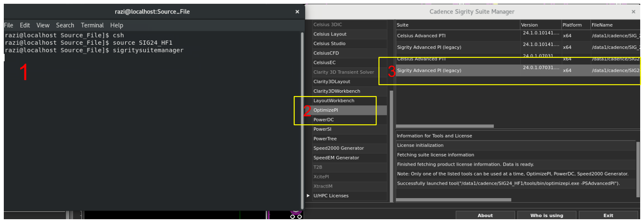Screen dimensions: 644x223
Task: Select SpeedEM Generator in the list
Action: tap(349, 158)
